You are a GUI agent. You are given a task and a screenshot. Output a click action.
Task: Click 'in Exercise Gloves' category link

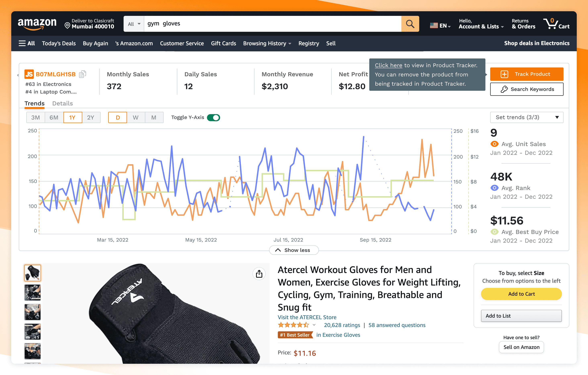(x=338, y=335)
